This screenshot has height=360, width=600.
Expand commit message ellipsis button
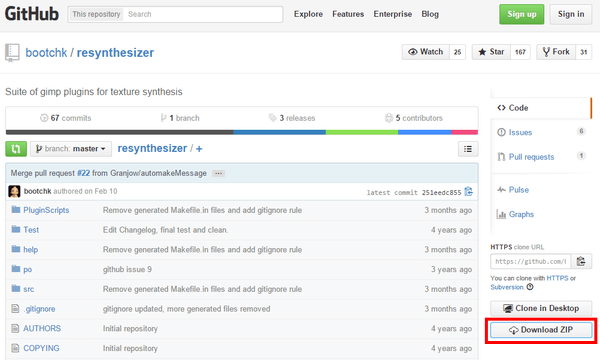[x=218, y=173]
